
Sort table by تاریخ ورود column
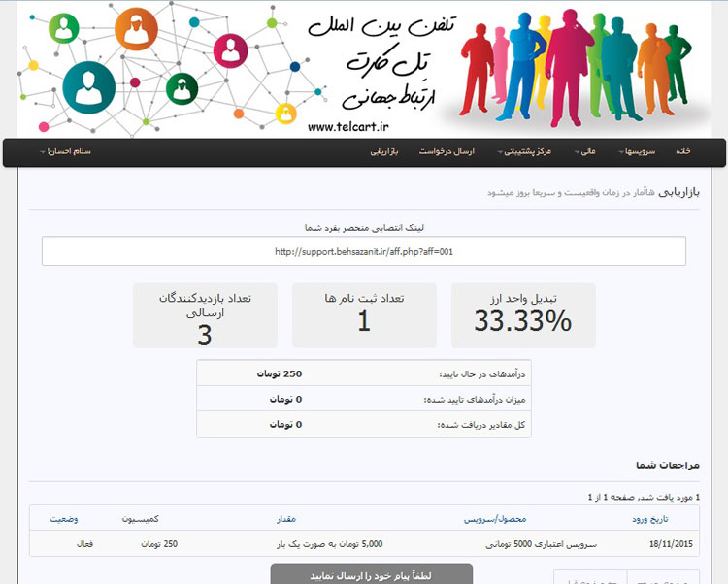click(649, 519)
